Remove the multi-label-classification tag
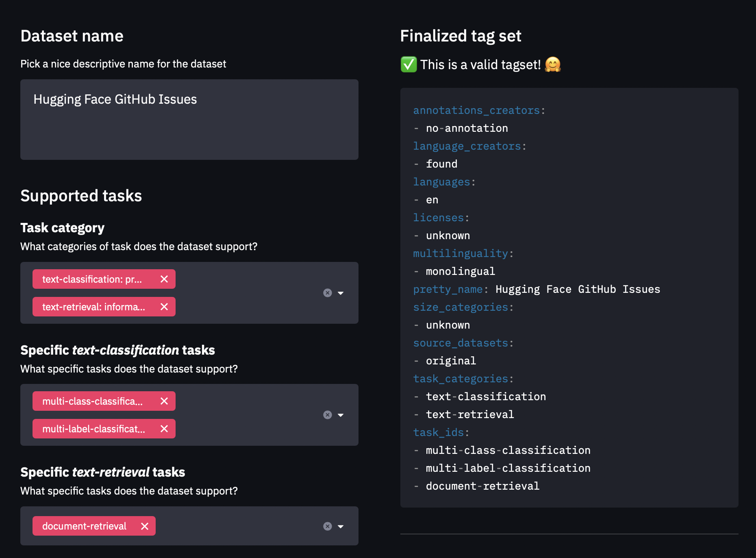This screenshot has width=756, height=558. (x=164, y=429)
